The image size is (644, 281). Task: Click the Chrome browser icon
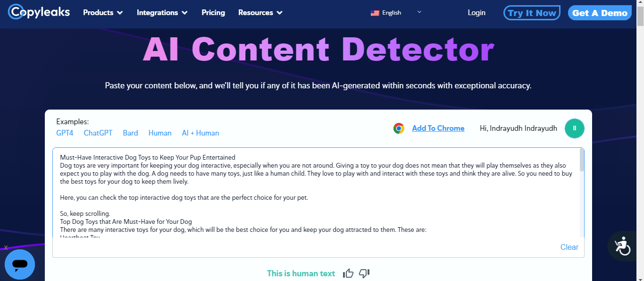(x=399, y=128)
